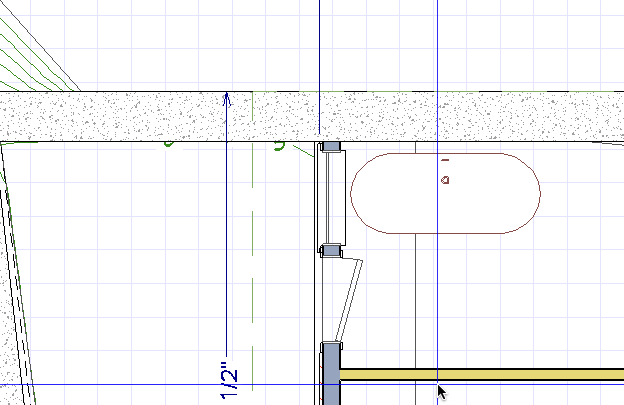The width and height of the screenshot is (624, 405).
Task: Click the dimension arrowhead at the wall
Action: 227,98
